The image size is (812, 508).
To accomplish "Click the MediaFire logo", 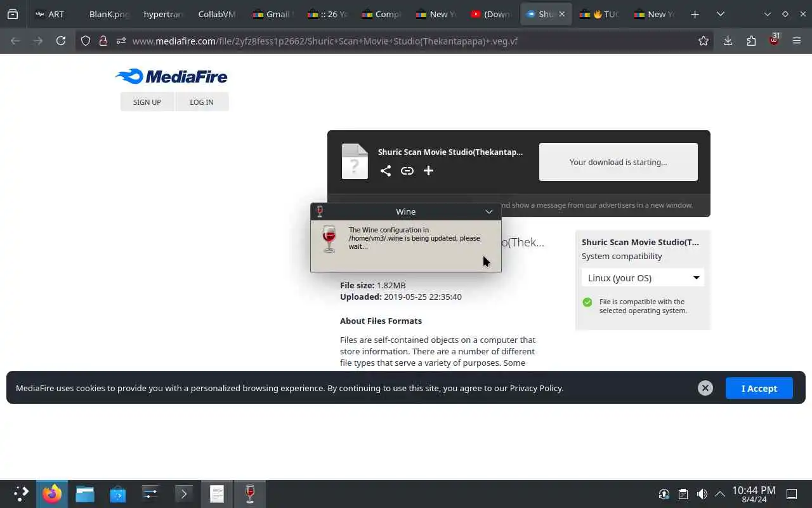I will [171, 76].
